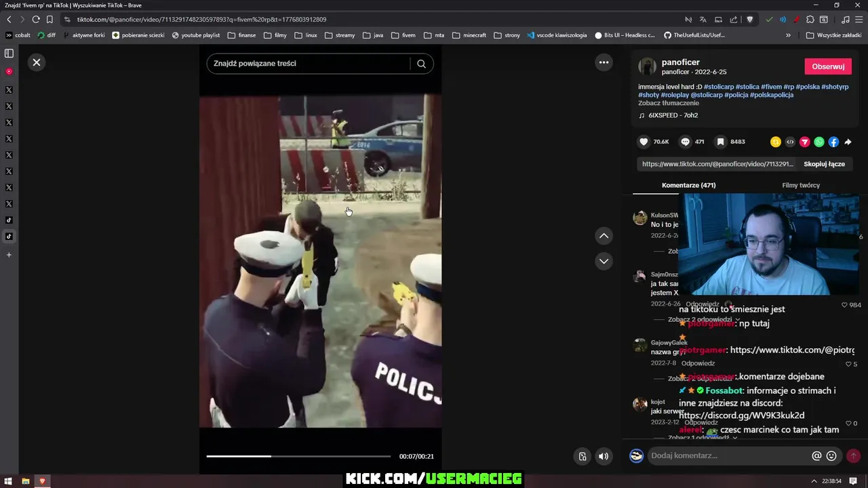Viewport: 868px width, 488px height.
Task: Open the 'pobieranie sciezki' bookmark
Action: point(138,35)
